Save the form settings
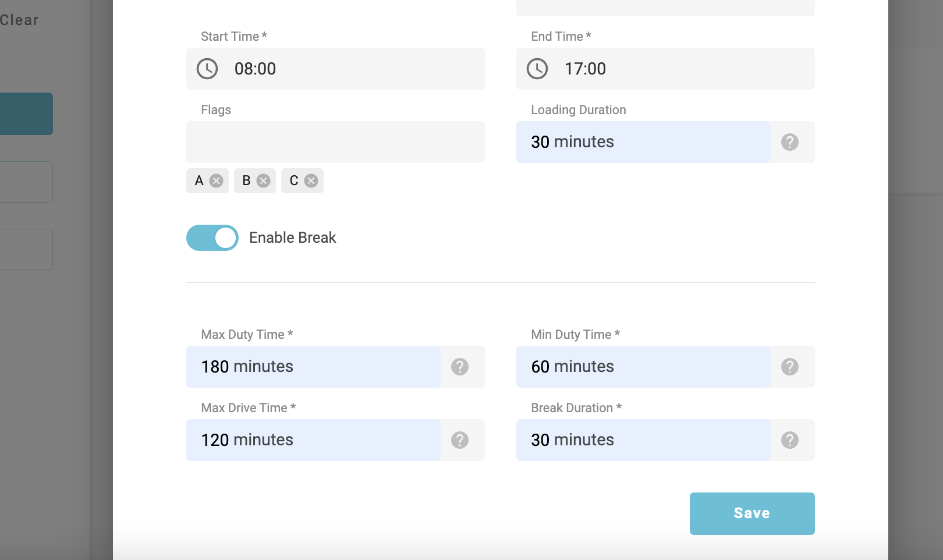The image size is (943, 560). [751, 513]
